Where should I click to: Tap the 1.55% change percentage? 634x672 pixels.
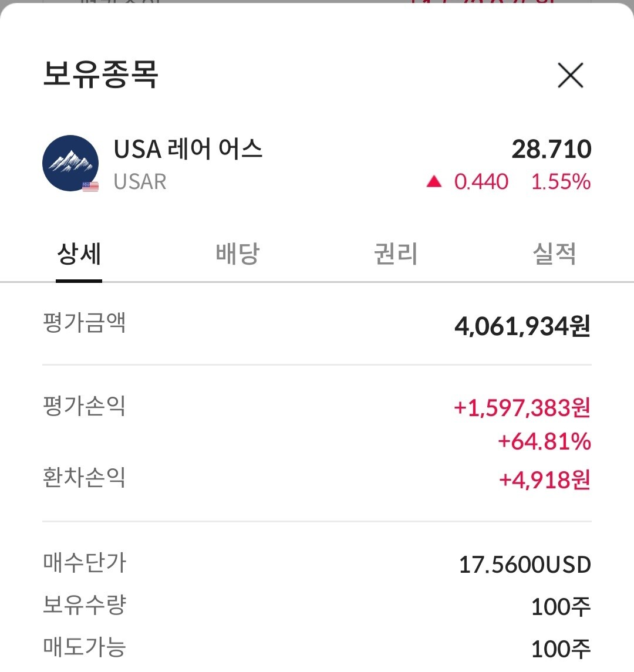point(561,182)
